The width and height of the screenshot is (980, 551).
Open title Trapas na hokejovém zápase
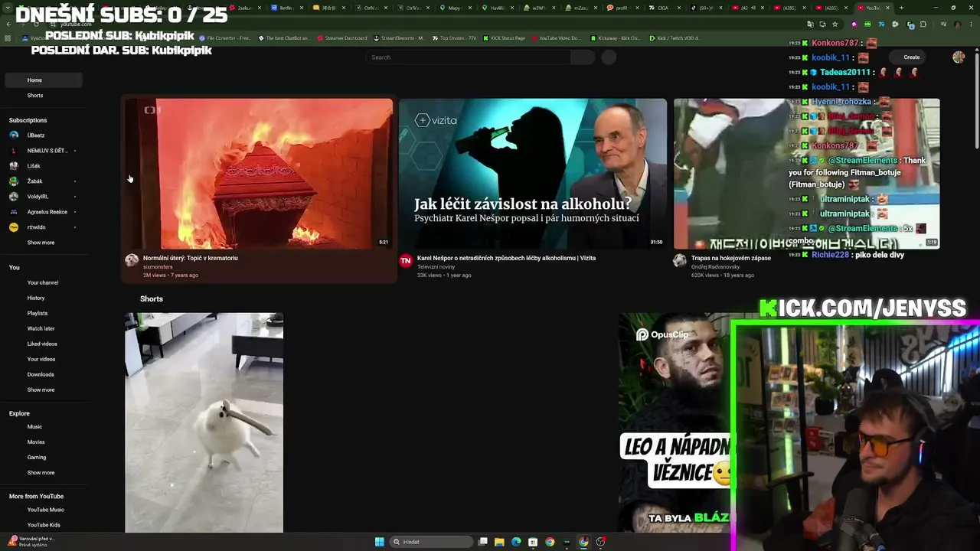(x=731, y=258)
